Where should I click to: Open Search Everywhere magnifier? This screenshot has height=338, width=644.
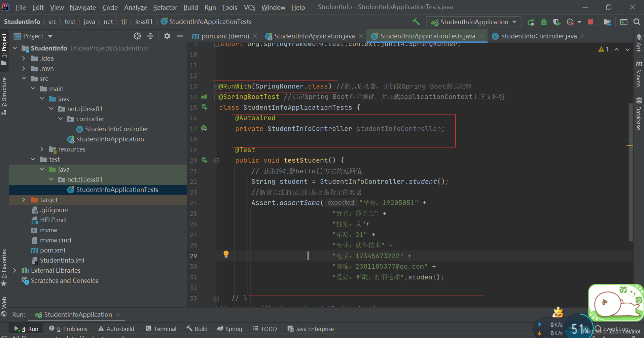click(x=637, y=22)
